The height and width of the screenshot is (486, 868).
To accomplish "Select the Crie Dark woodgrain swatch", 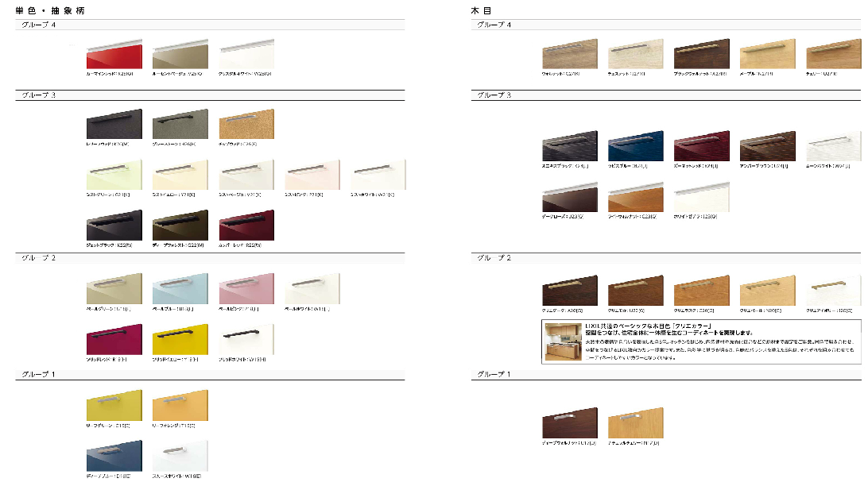I will tap(570, 291).
